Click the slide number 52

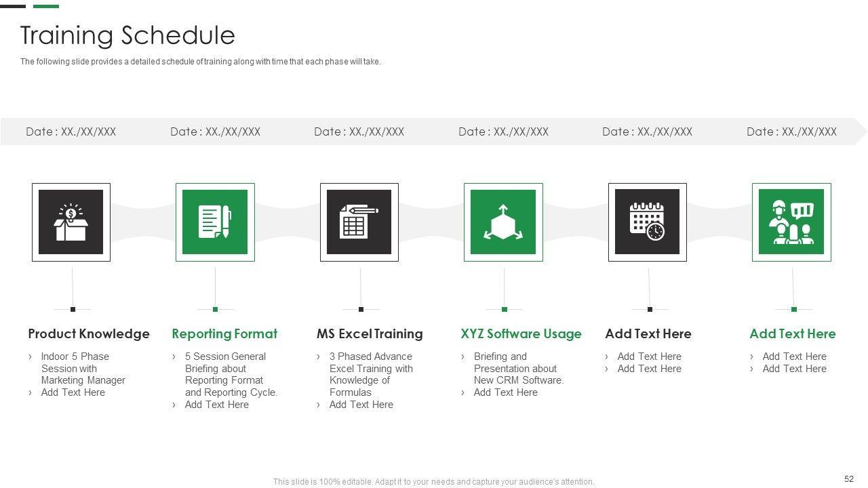[849, 479]
